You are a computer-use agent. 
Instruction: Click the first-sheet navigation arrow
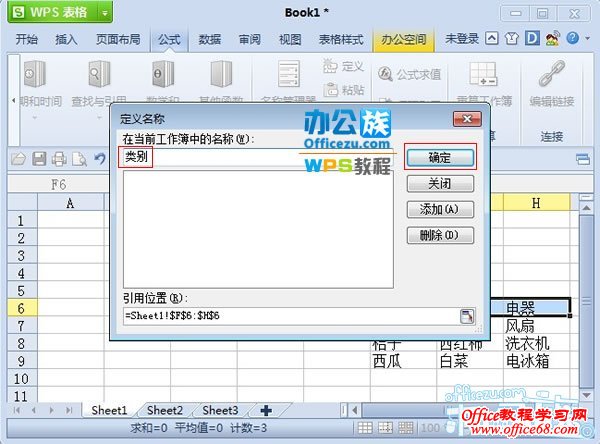coord(16,410)
